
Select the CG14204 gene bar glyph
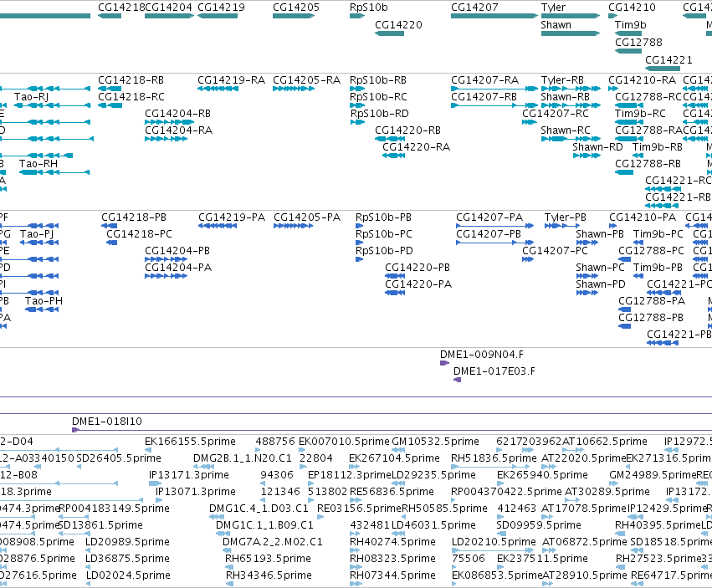[x=169, y=16]
